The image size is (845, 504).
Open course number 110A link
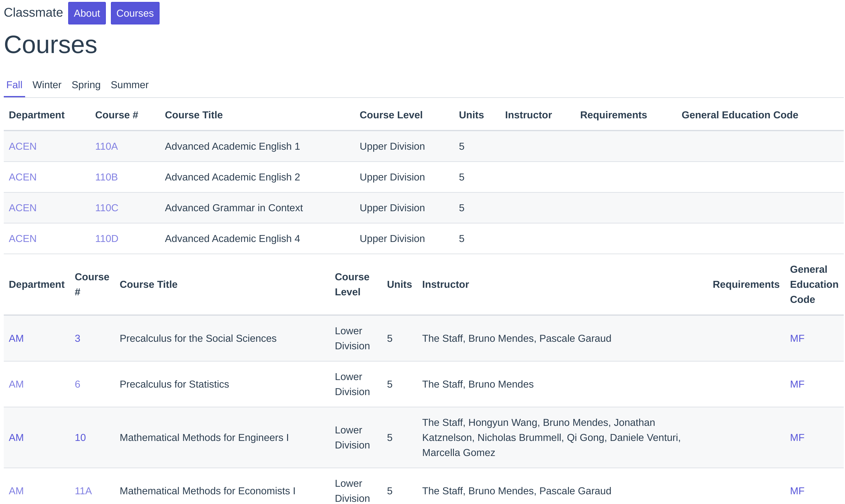(106, 146)
